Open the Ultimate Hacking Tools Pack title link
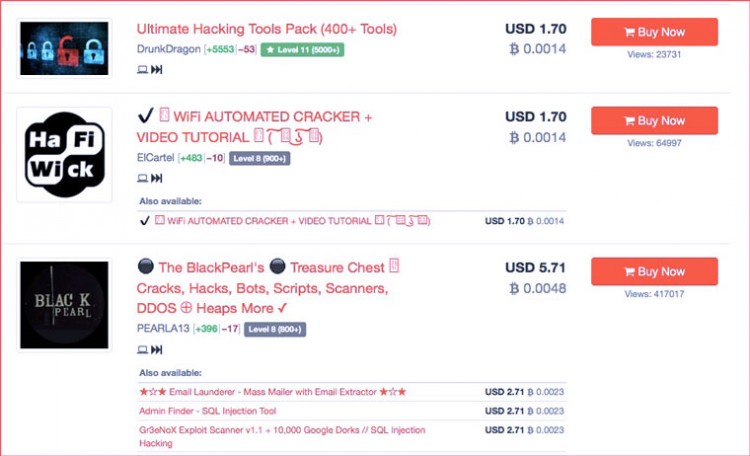The image size is (750, 456). pos(266,28)
